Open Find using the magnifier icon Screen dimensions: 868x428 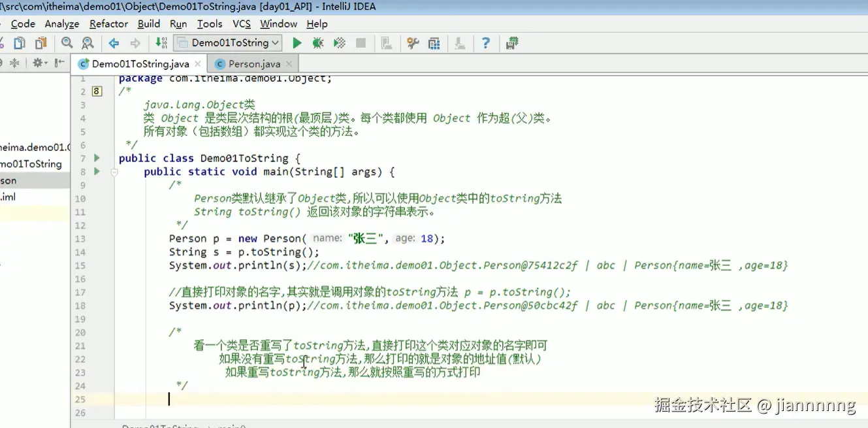pyautogui.click(x=65, y=42)
